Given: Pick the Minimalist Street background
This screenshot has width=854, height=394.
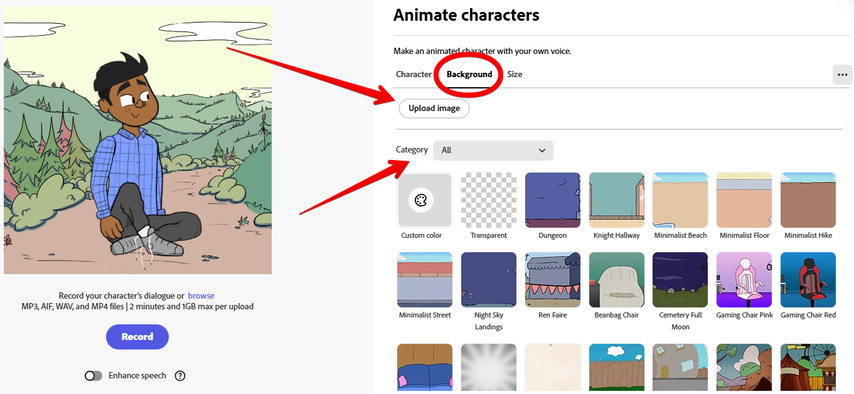Looking at the screenshot, I should (x=425, y=280).
